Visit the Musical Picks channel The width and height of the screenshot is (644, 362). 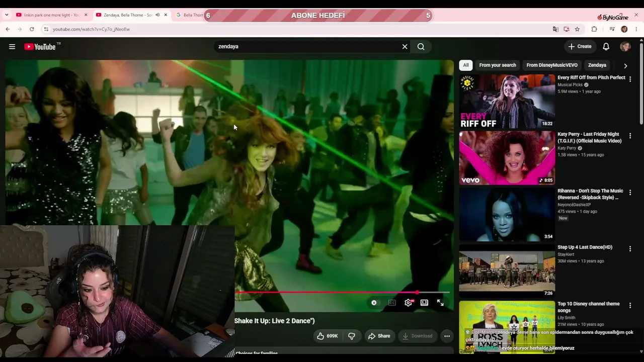pos(570,85)
